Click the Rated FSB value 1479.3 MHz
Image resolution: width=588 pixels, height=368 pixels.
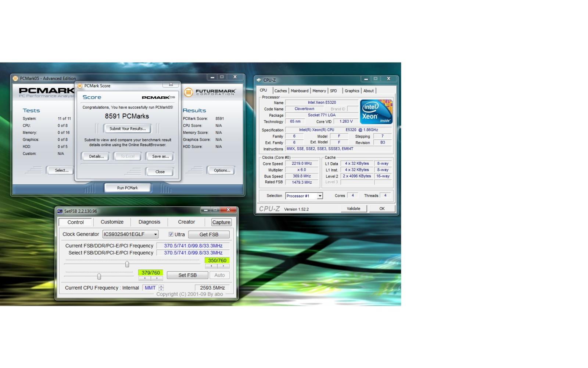[x=302, y=182]
